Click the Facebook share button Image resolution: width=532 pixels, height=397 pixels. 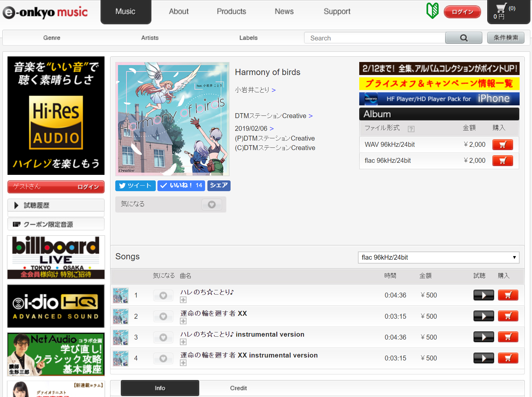point(219,186)
